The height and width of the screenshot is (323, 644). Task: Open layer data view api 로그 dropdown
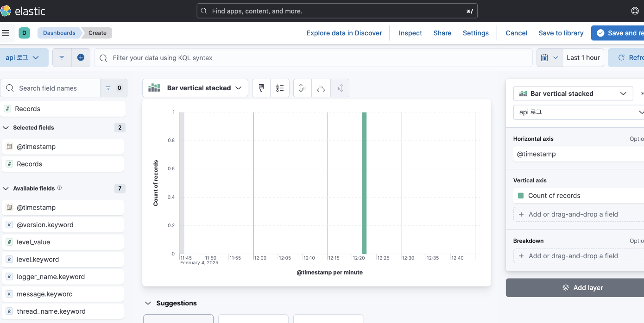point(579,112)
